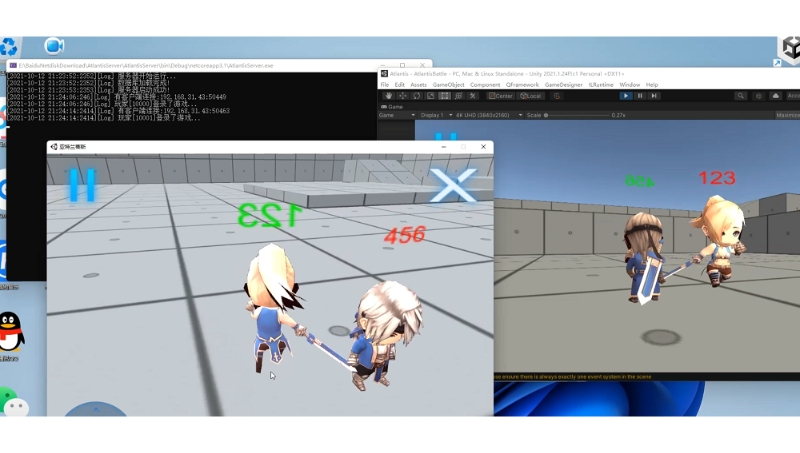Screen dimensions: 800x453
Task: Advance one frame with the Step button
Action: pyautogui.click(x=654, y=96)
